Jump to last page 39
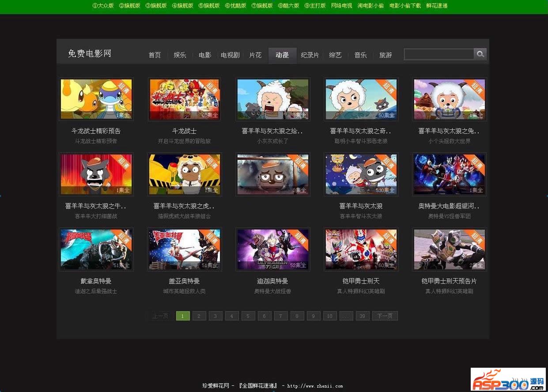The width and height of the screenshot is (548, 392). pyautogui.click(x=363, y=316)
